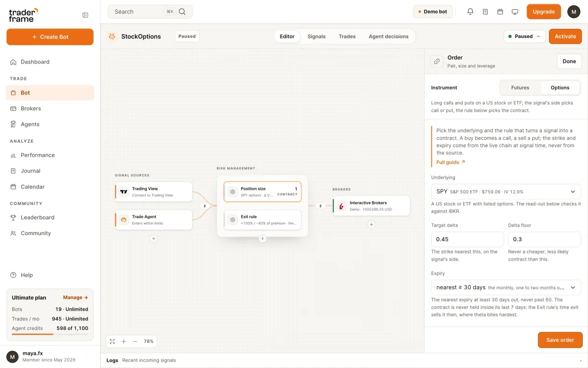Screen dimensions: 588x368
Task: Select the Interactive Brokers node
Action: click(371, 206)
